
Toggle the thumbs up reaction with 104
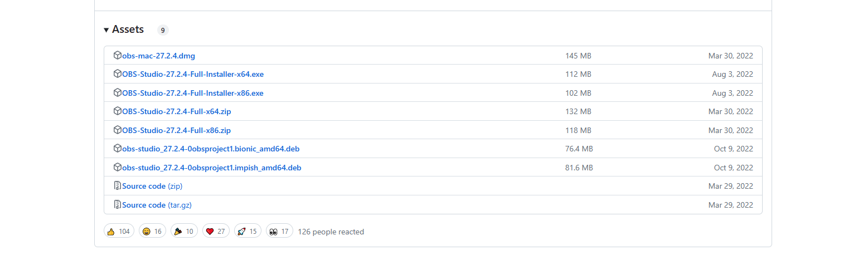pos(119,231)
